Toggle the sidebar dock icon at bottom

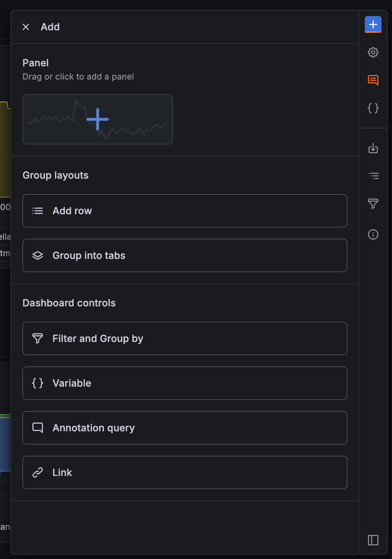point(373,540)
